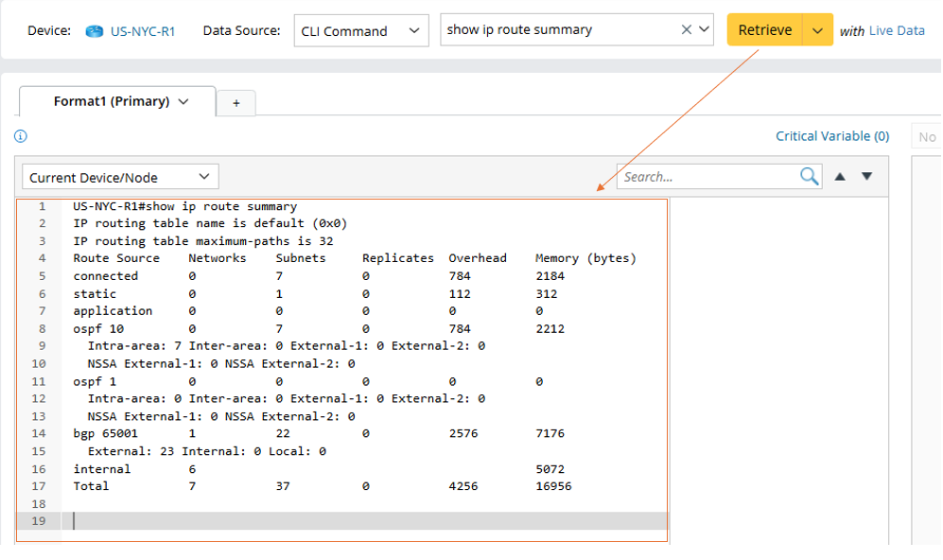
Task: Jump to previous match with up arrow
Action: tap(840, 177)
